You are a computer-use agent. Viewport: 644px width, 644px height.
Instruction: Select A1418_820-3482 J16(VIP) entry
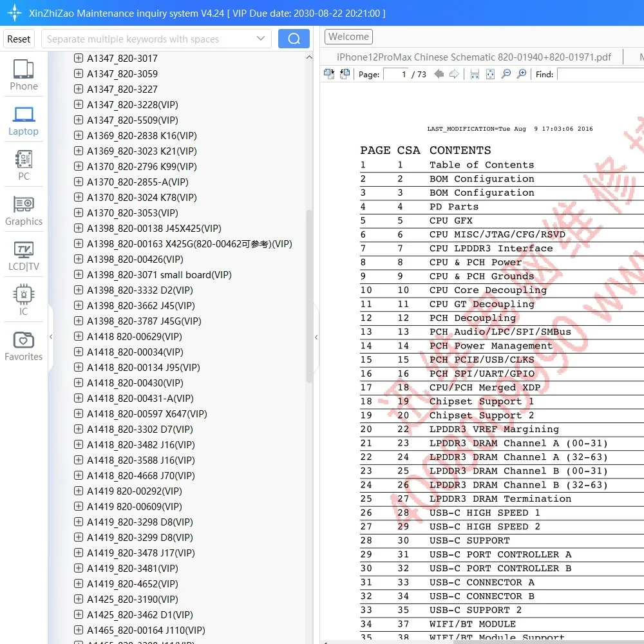141,445
